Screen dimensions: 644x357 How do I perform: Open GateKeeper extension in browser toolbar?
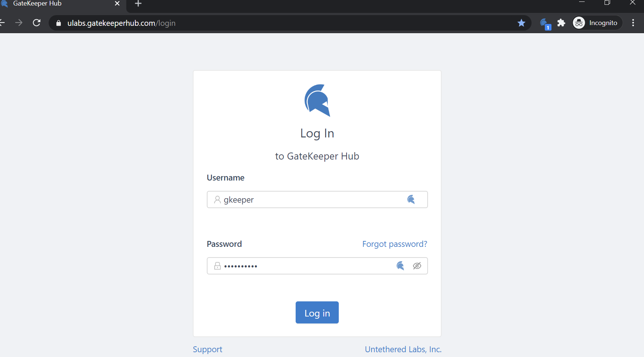point(544,23)
